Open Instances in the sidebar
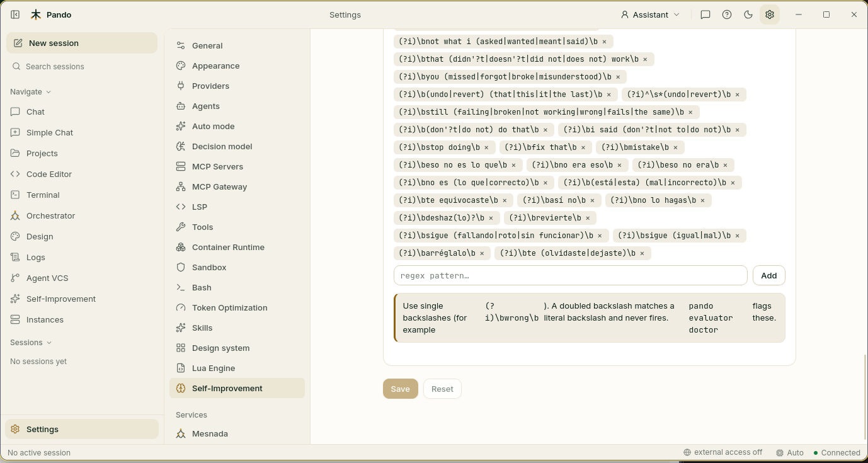Screen dimensions: 868x463 (x=82, y=319)
